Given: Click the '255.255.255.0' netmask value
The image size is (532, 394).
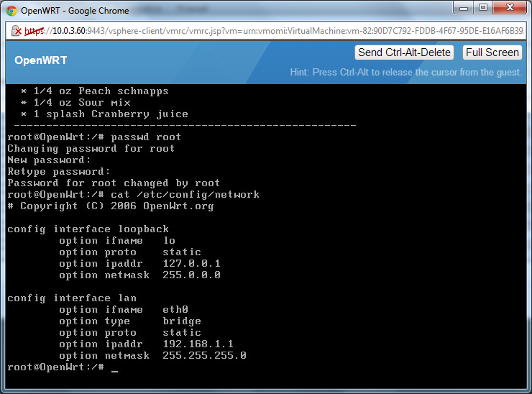Looking at the screenshot, I should coord(205,356).
